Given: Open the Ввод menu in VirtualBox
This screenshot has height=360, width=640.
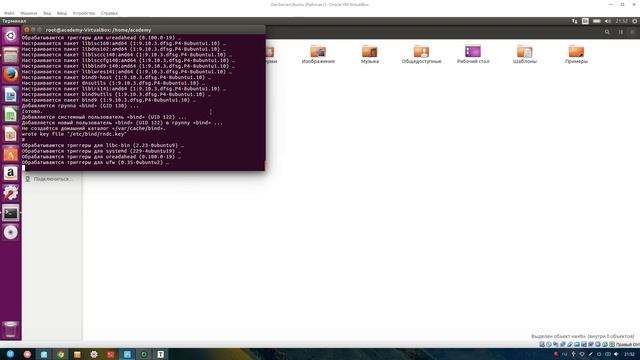Looking at the screenshot, I should [x=62, y=13].
